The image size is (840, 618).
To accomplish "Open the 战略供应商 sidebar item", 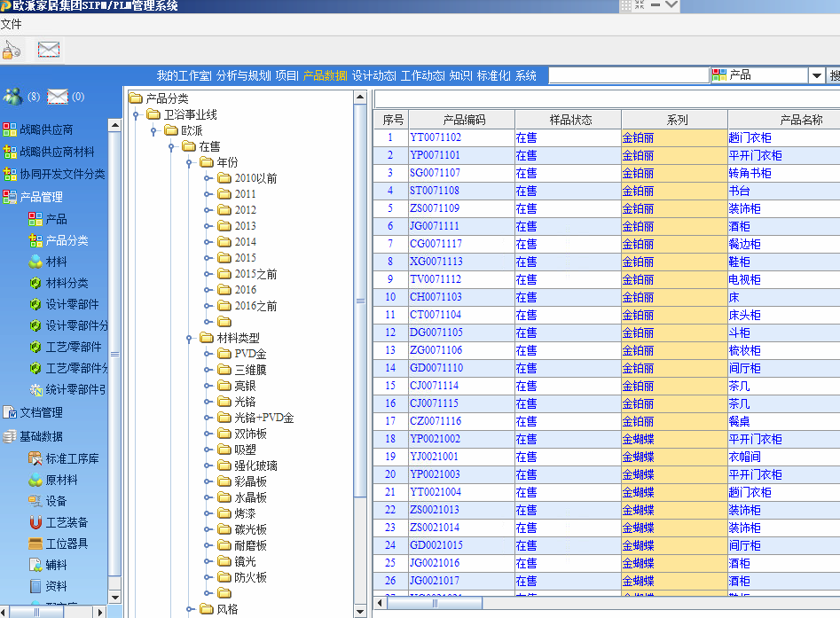I will tap(46, 130).
